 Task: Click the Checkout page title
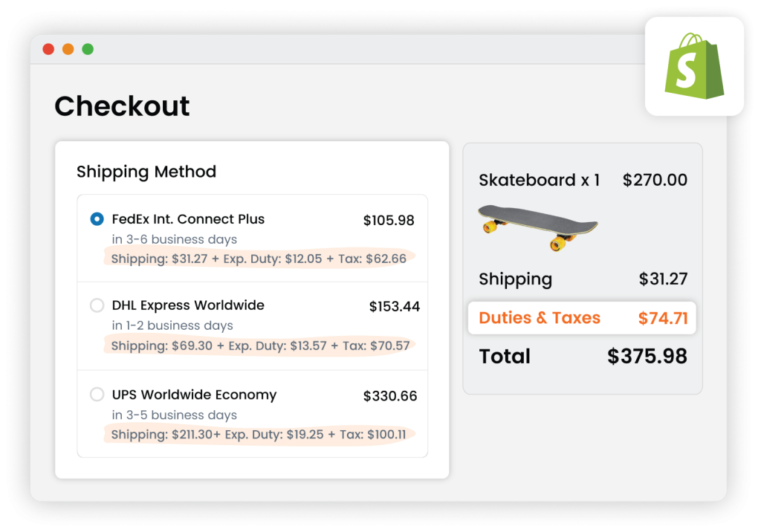122,106
